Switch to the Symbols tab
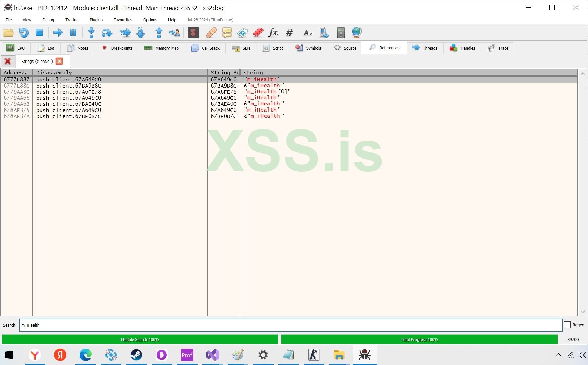The width and height of the screenshot is (588, 365). pyautogui.click(x=308, y=48)
